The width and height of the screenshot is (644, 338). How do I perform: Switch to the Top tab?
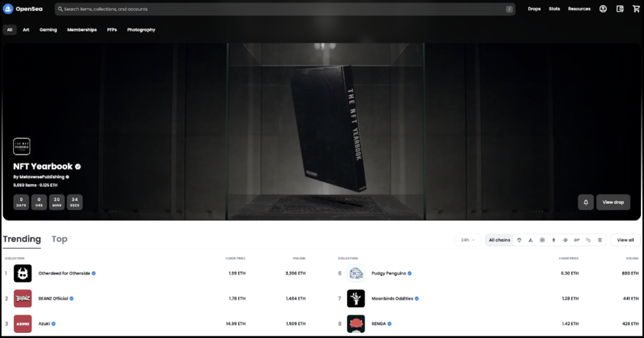pyautogui.click(x=59, y=239)
